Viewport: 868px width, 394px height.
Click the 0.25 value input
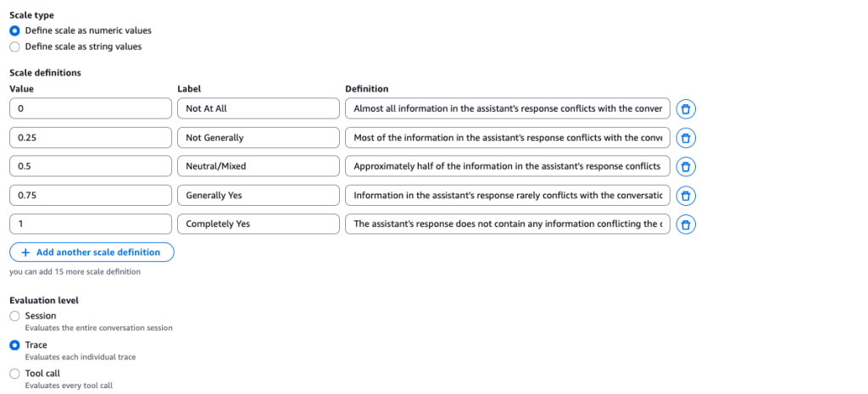90,137
